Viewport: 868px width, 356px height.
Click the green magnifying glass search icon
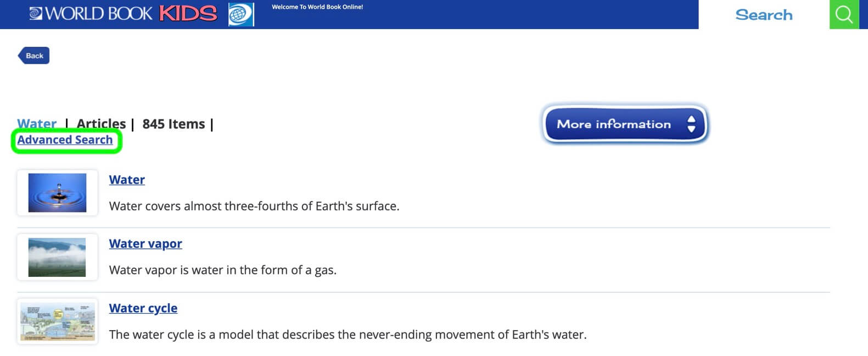844,14
